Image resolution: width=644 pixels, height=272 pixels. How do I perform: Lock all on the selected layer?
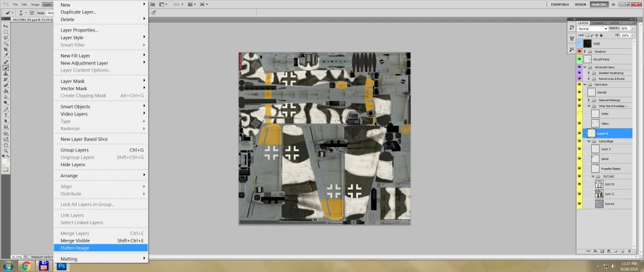coord(600,35)
